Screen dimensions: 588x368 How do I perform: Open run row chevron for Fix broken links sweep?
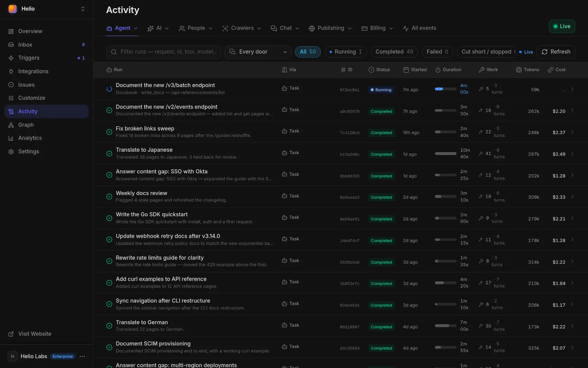click(x=572, y=132)
